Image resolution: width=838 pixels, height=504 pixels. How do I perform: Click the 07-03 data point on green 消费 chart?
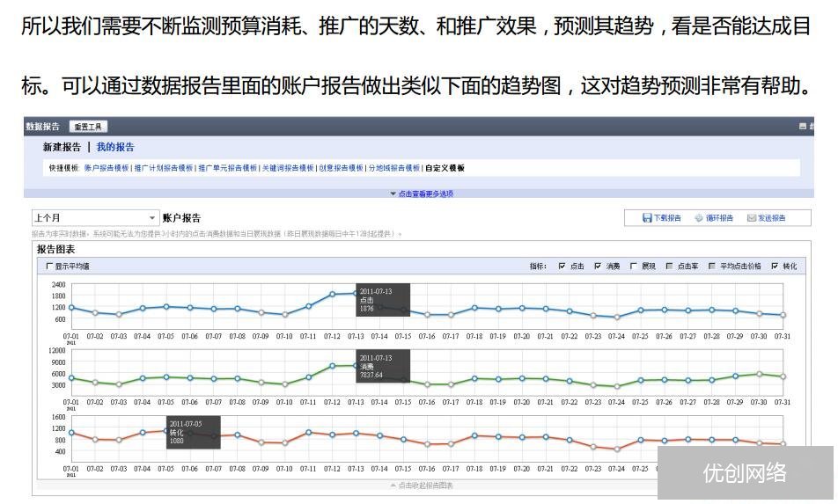(x=119, y=384)
